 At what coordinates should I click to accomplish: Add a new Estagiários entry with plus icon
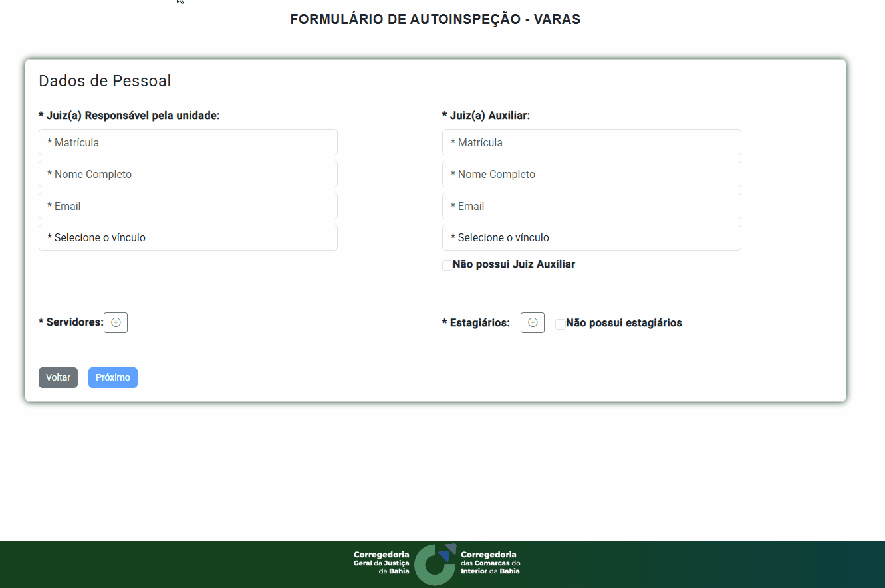[x=532, y=322]
